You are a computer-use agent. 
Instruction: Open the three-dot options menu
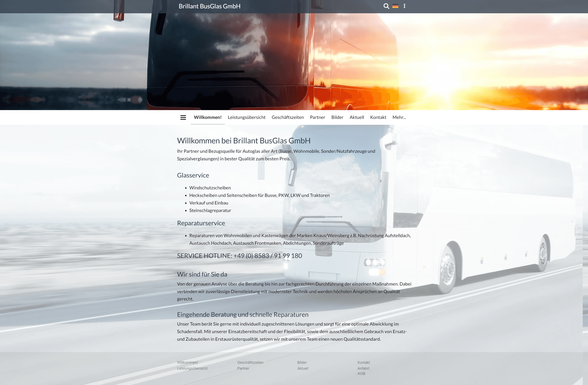[405, 6]
